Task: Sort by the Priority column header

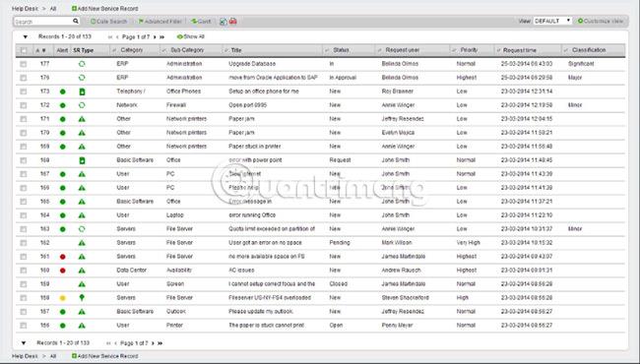Action: [x=469, y=50]
